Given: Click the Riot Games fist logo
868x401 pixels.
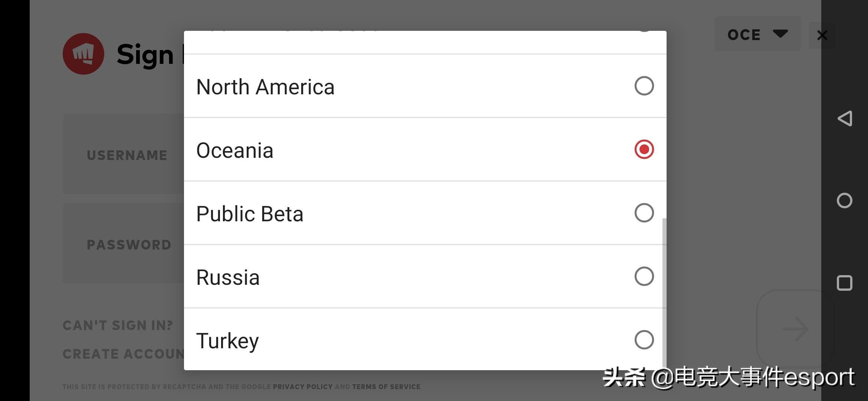Looking at the screenshot, I should click(83, 54).
